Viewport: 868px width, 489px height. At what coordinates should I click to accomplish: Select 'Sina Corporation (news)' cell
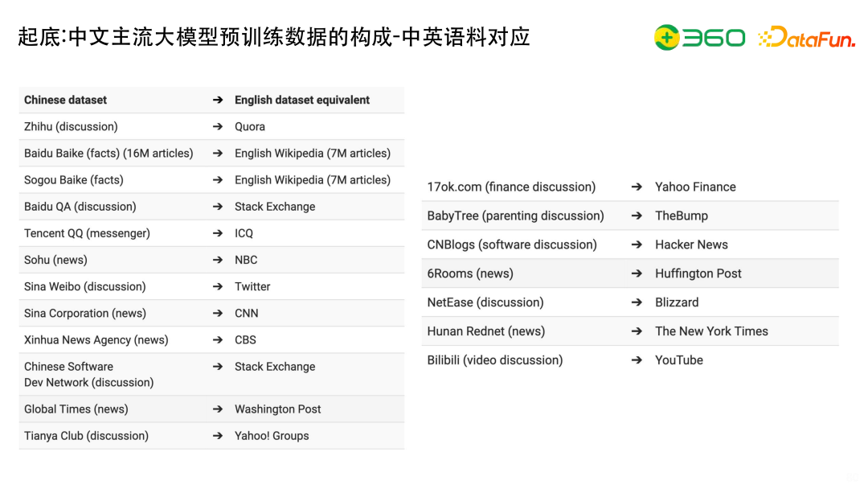coord(84,313)
